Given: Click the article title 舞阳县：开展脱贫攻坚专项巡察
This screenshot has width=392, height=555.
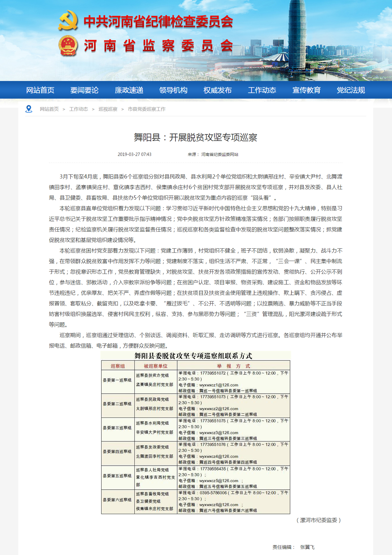Looking at the screenshot, I should pos(195,137).
